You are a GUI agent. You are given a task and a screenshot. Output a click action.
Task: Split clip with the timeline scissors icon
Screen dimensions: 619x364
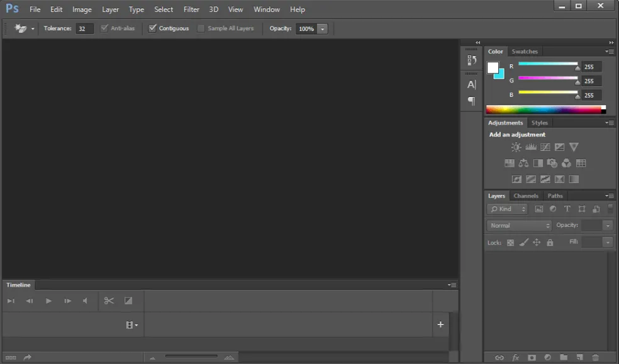(x=109, y=301)
